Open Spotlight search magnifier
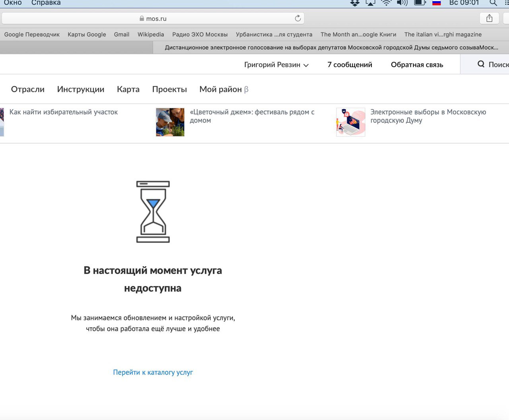This screenshot has height=420, width=509. pos(493,3)
